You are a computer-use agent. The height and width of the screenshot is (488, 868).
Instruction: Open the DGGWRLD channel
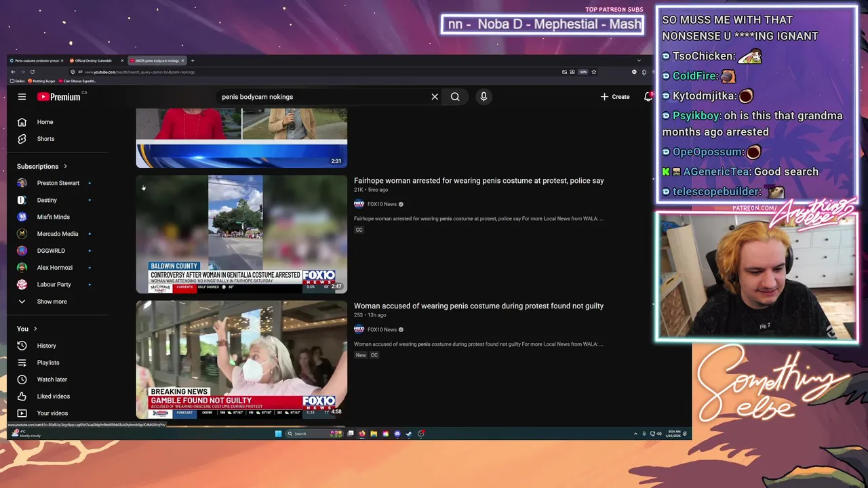51,251
